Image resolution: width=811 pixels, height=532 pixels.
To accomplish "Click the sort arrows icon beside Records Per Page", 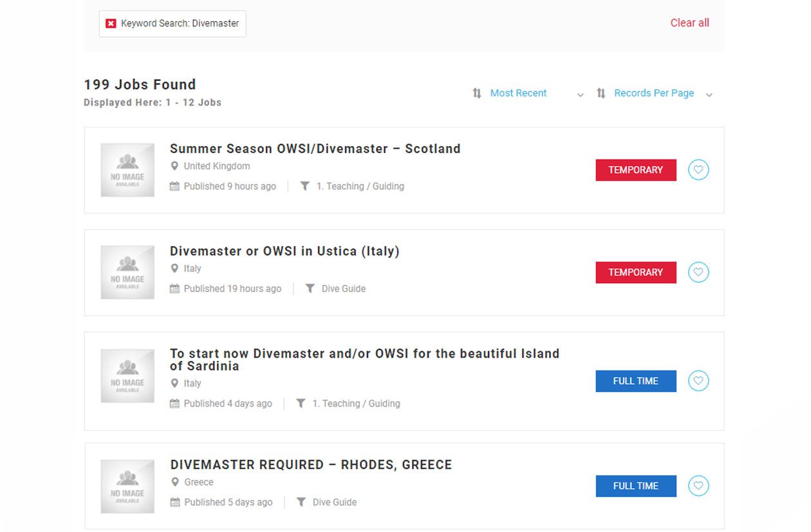I will [601, 93].
